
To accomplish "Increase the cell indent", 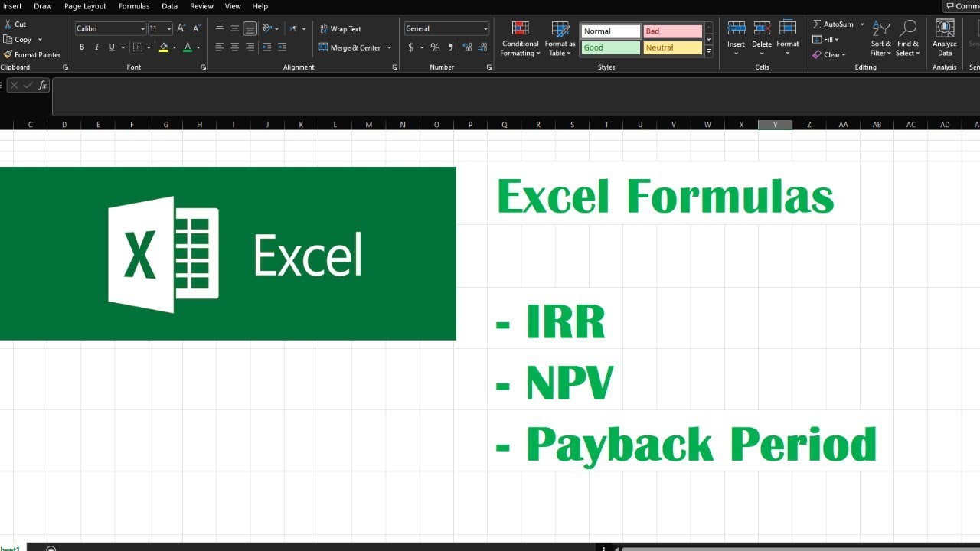I will click(283, 47).
